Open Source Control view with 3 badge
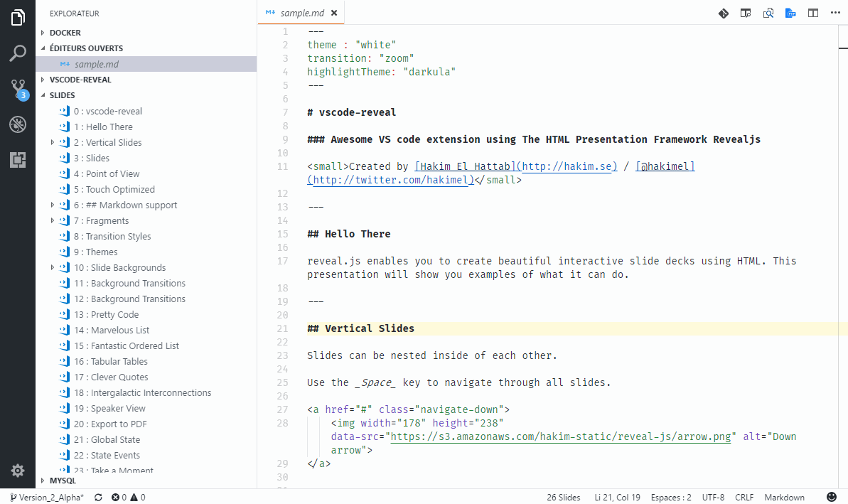Image resolution: width=848 pixels, height=504 pixels. click(x=18, y=90)
